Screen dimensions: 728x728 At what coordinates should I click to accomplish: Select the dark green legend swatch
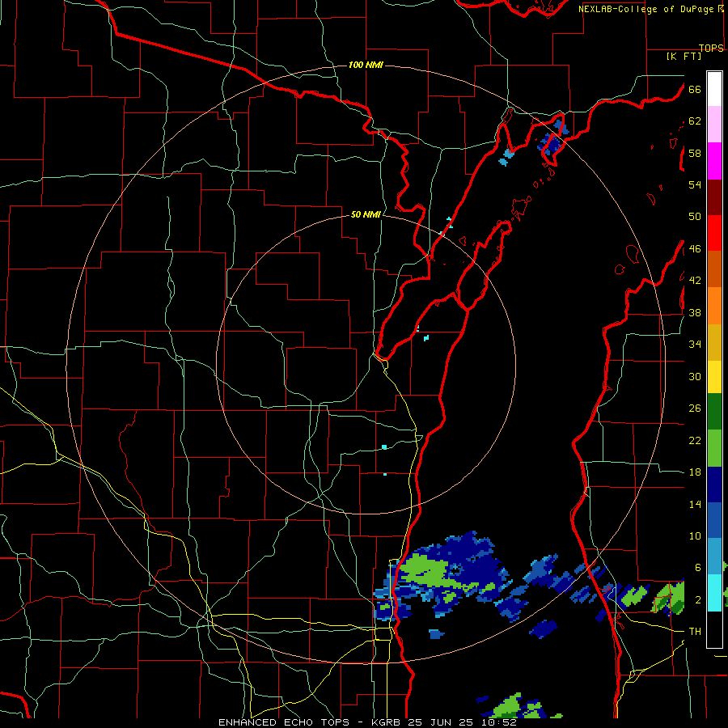pyautogui.click(x=714, y=412)
